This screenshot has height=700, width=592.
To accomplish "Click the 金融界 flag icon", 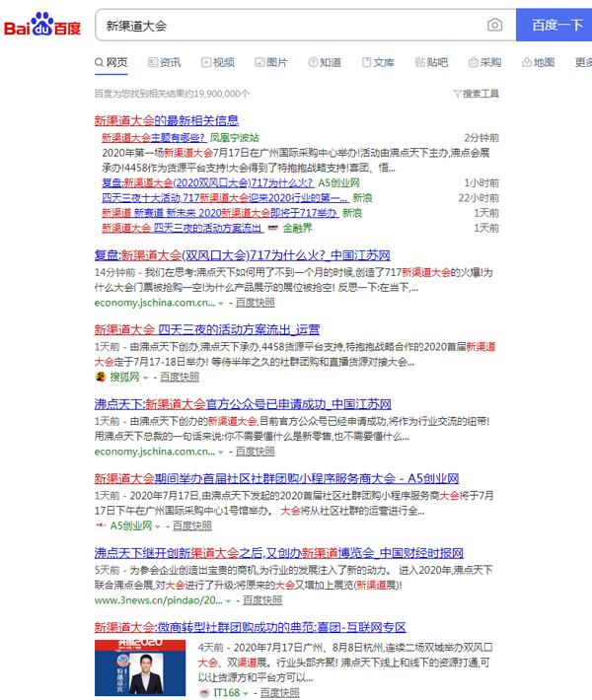I will tap(273, 228).
